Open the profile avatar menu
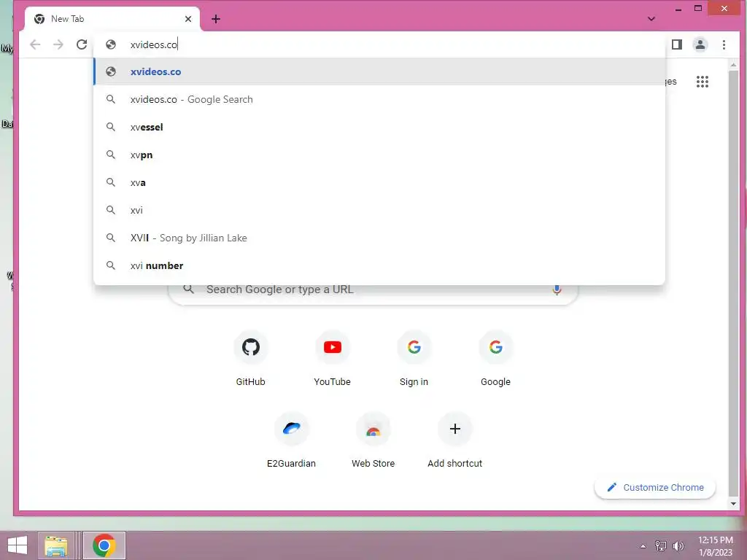747x560 pixels. [700, 44]
